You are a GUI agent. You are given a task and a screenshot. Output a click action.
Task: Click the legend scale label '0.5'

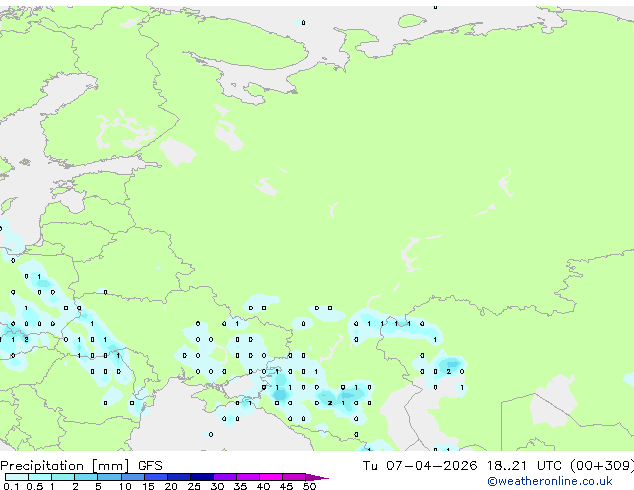pos(35,486)
